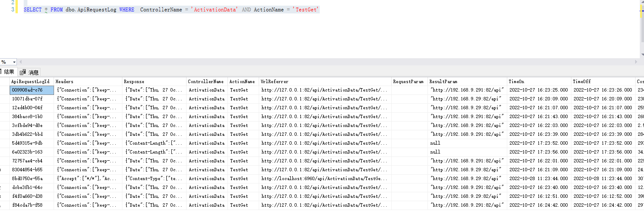Select the first null ResultParam cell

pos(435,143)
